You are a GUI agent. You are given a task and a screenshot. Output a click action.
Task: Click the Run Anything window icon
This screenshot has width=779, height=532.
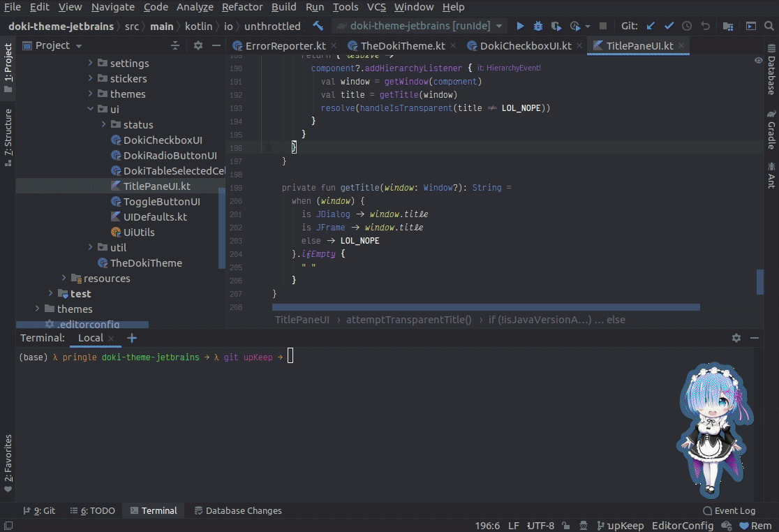(x=750, y=26)
